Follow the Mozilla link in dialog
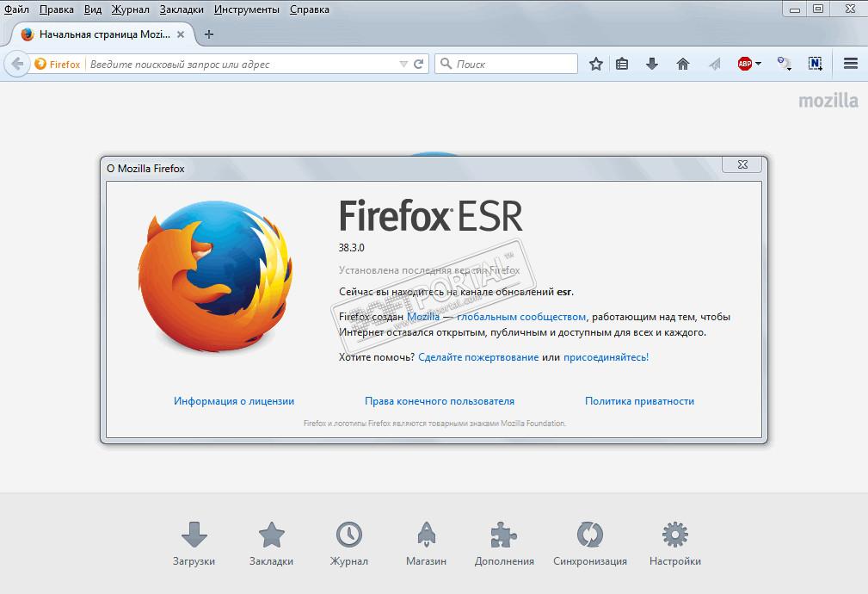 423,317
